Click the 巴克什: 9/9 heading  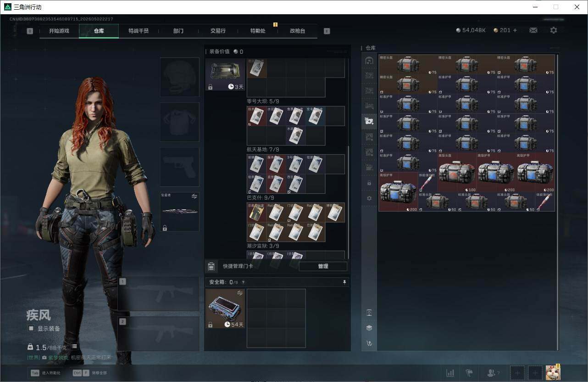tap(261, 198)
